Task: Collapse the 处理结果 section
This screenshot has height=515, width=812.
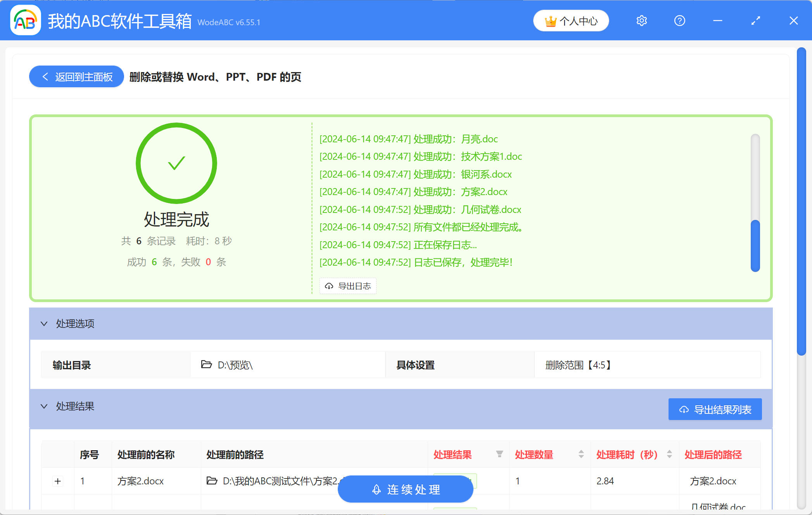Action: click(x=44, y=406)
